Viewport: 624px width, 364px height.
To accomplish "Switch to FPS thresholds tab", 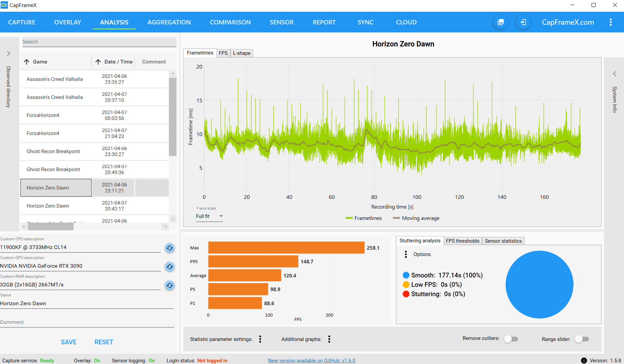I will (x=463, y=241).
